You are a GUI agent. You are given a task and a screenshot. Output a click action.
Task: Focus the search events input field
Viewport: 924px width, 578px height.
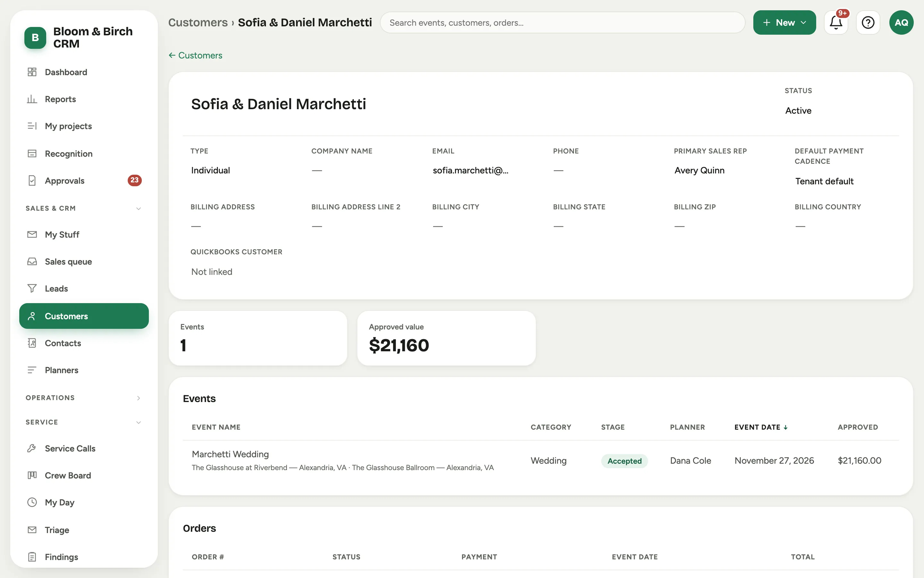point(562,22)
